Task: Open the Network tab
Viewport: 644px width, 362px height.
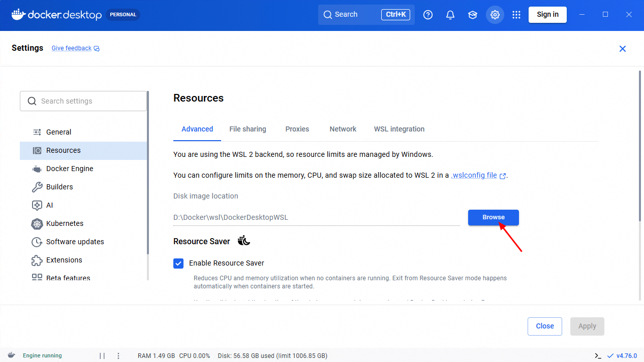Action: pyautogui.click(x=343, y=129)
